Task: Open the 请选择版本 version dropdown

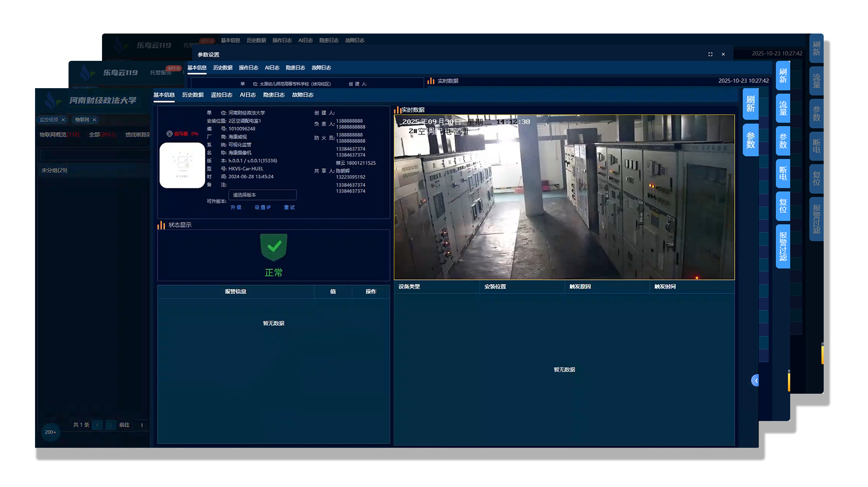Action: click(x=262, y=195)
